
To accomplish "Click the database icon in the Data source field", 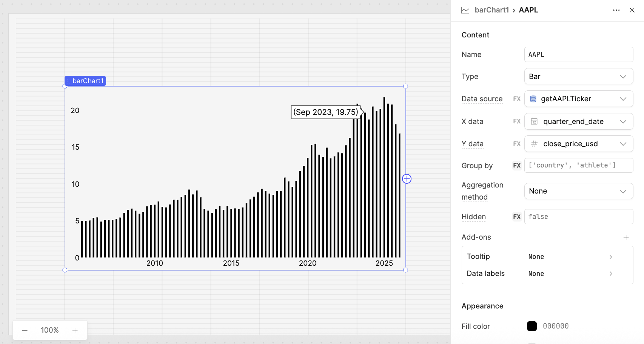I will (533, 99).
